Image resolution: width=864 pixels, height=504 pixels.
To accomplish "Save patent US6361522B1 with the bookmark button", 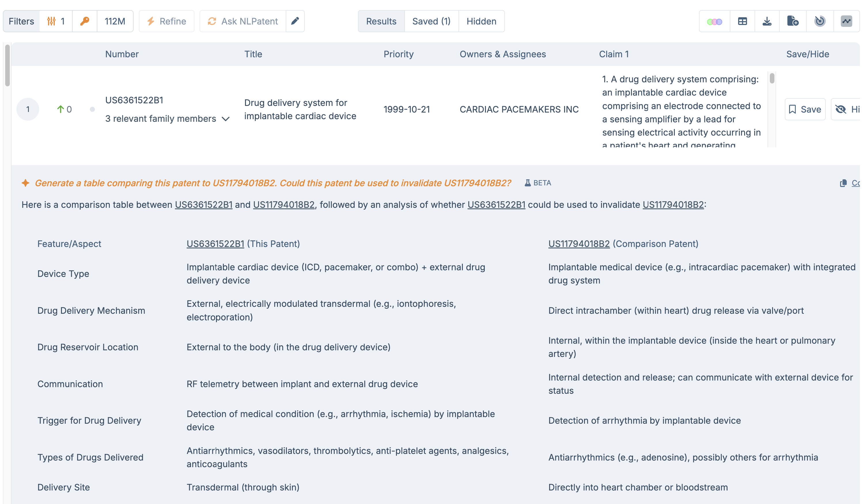I will coord(805,109).
